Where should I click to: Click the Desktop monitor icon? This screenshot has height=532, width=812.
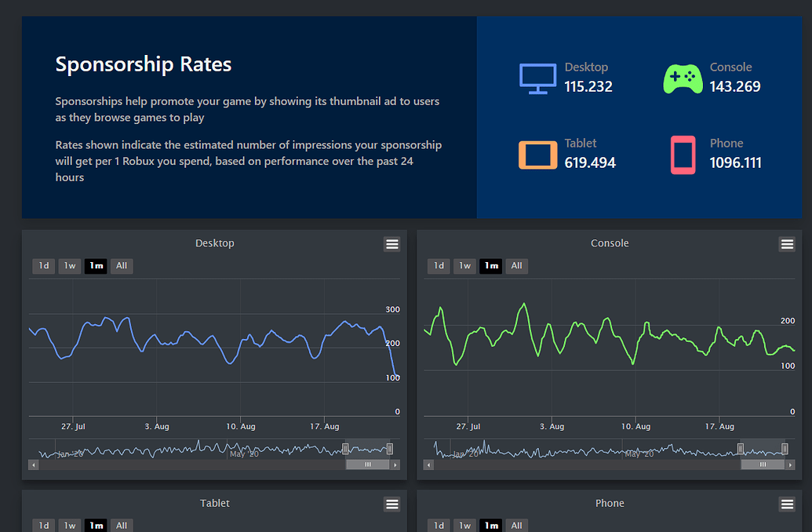click(x=537, y=77)
